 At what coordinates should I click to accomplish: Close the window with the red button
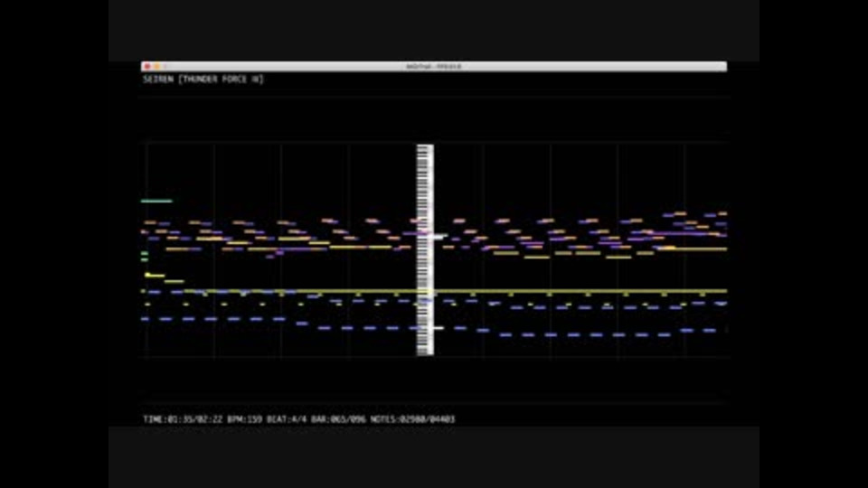146,66
